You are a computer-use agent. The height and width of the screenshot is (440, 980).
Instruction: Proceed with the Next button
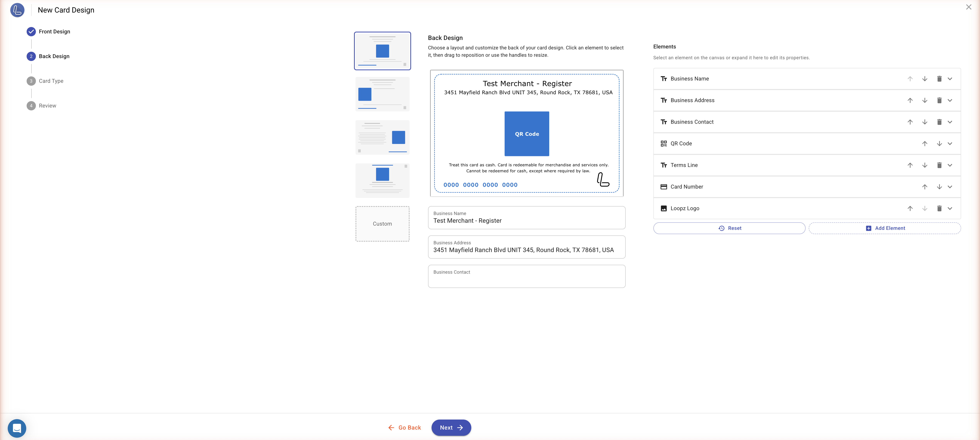[x=451, y=428]
